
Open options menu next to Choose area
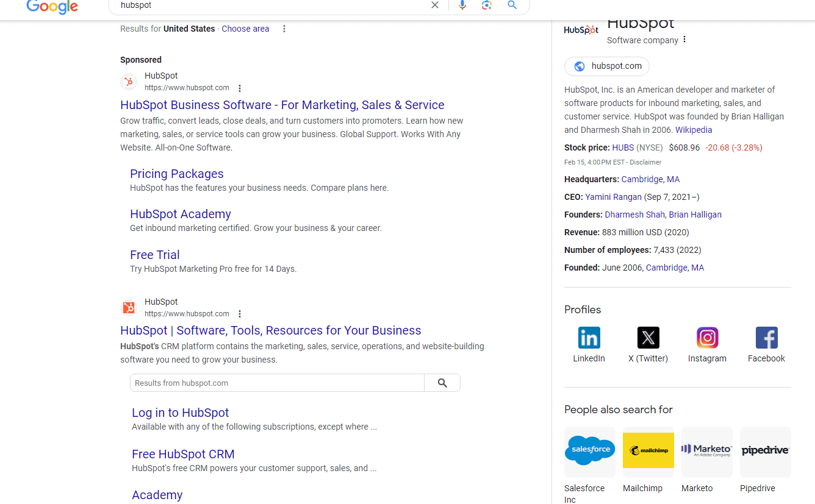(x=284, y=29)
